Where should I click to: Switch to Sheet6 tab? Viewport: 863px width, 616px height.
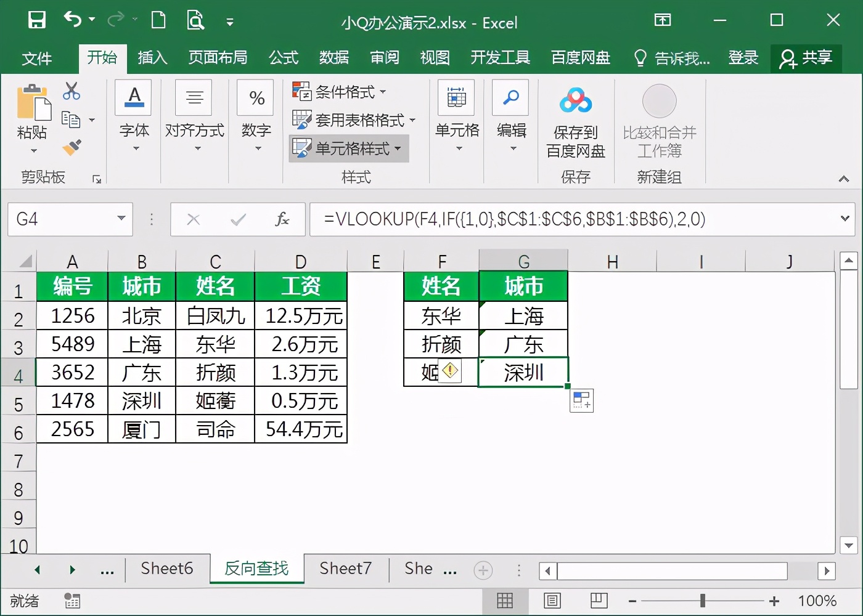(167, 569)
